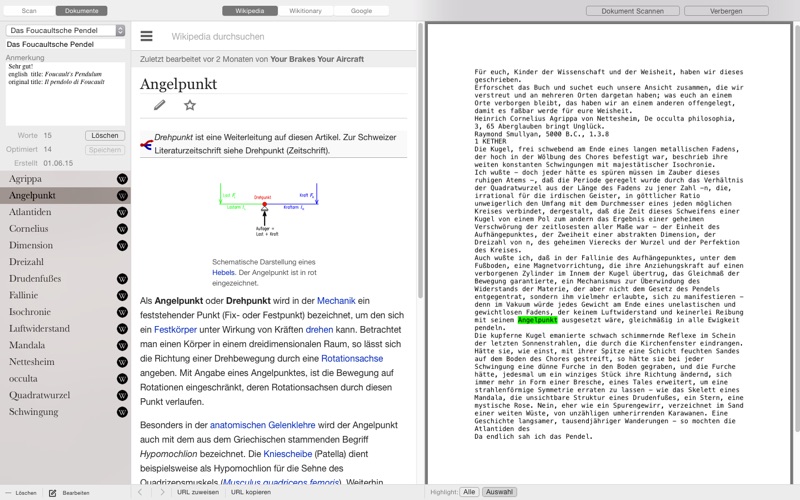Click the Dokument Scannen button
The height and width of the screenshot is (500, 800).
pos(633,11)
